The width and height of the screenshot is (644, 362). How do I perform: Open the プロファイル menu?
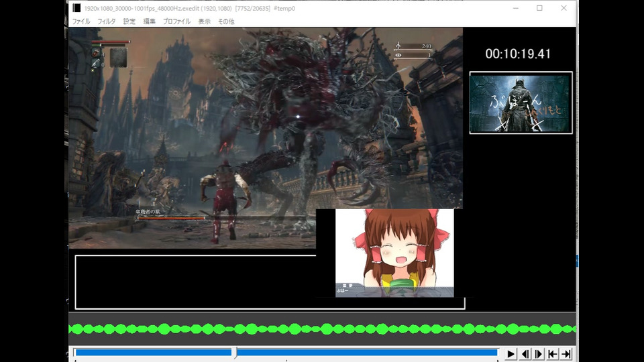[176, 21]
